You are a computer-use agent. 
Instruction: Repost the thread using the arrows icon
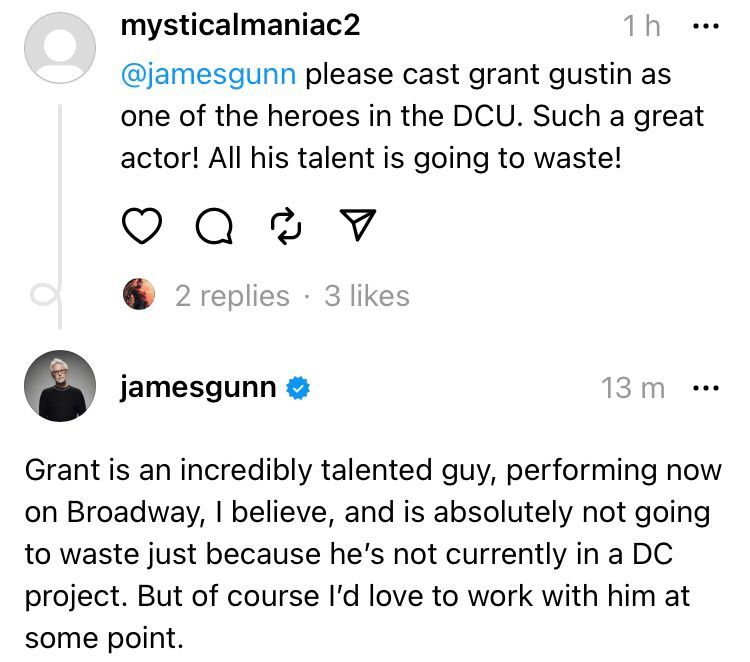coord(286,226)
